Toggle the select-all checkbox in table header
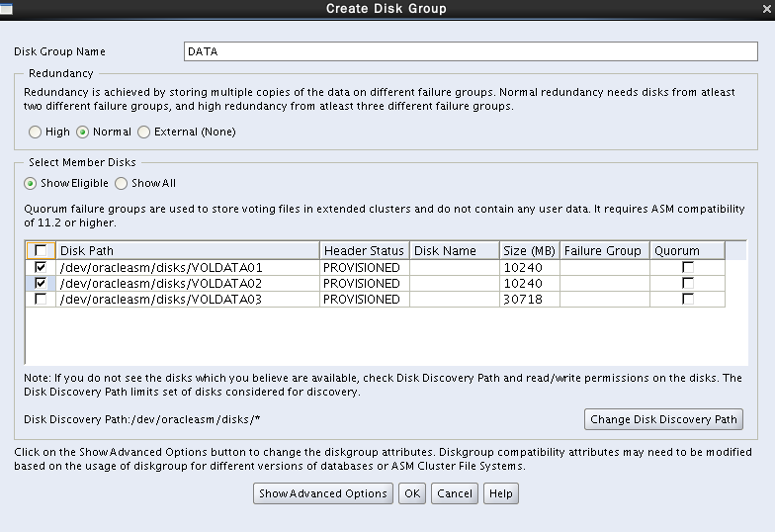The height and width of the screenshot is (532, 775). [41, 251]
